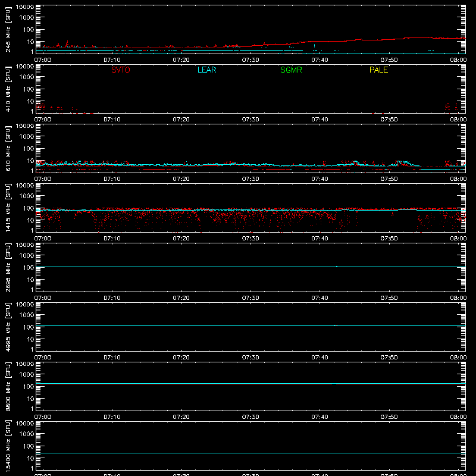Click the cyan LEAR legend label
This screenshot has width=476, height=476.
coord(206,70)
